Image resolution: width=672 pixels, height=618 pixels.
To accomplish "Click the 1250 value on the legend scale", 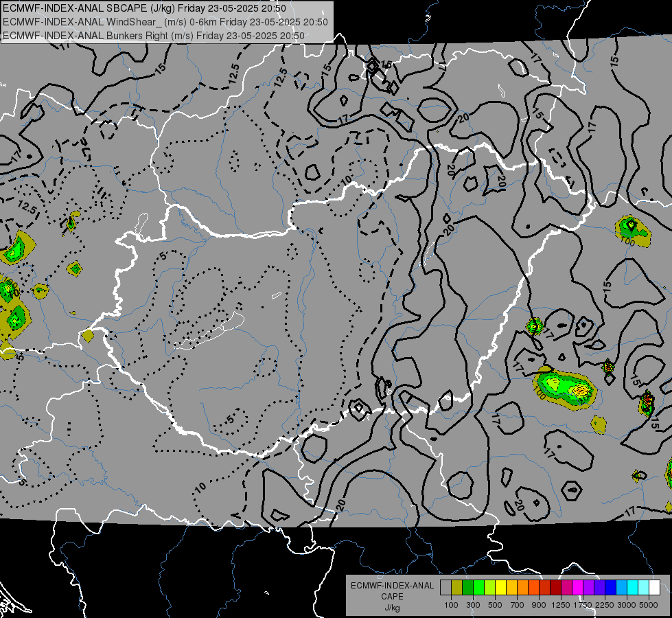I will pyautogui.click(x=561, y=605).
